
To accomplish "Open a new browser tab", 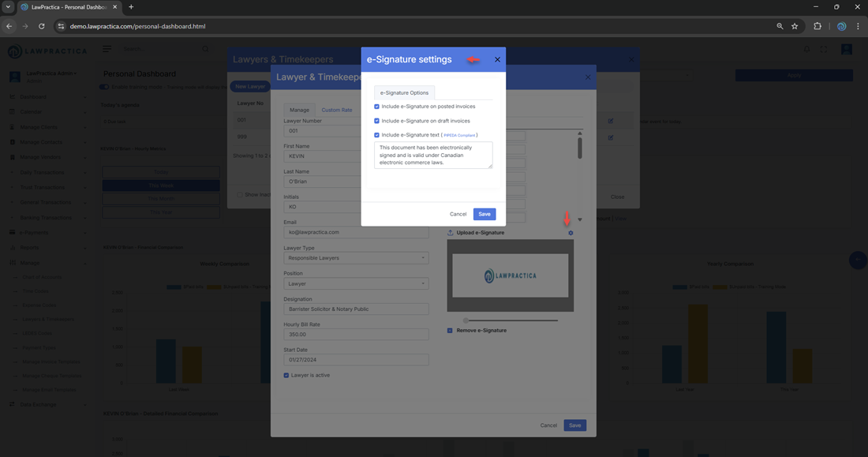I will tap(131, 7).
